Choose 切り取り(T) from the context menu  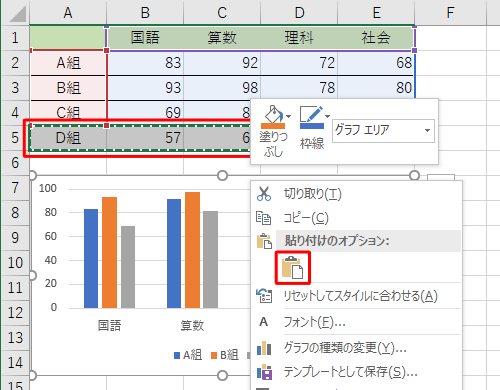357,194
